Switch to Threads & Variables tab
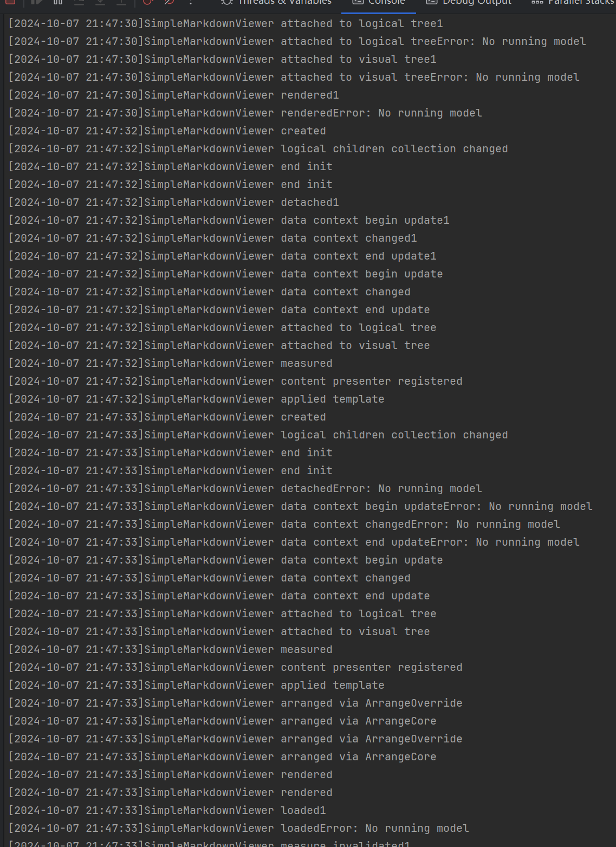Image resolution: width=616 pixels, height=847 pixels. [284, 2]
